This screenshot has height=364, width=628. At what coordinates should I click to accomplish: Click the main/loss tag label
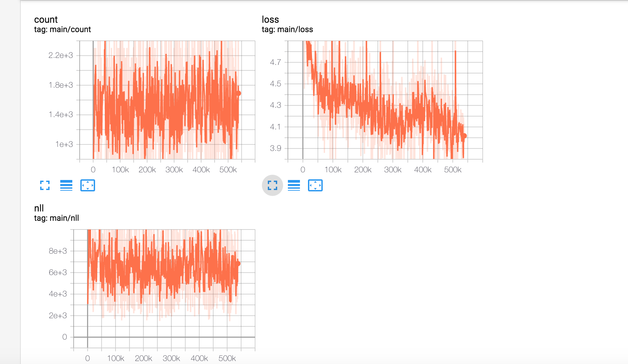pyautogui.click(x=288, y=29)
